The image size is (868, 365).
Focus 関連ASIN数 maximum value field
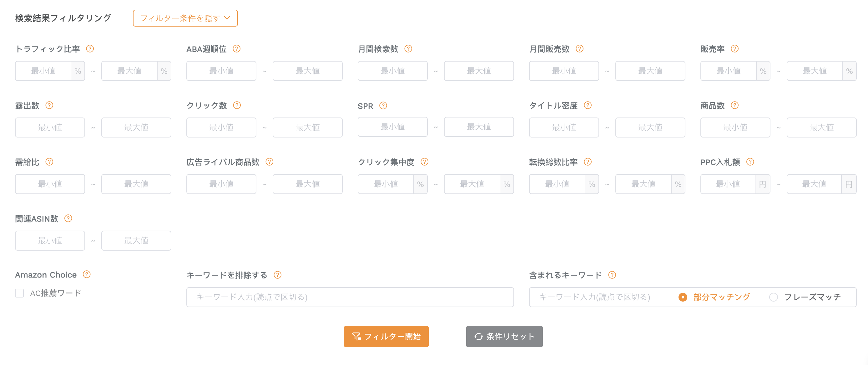136,241
